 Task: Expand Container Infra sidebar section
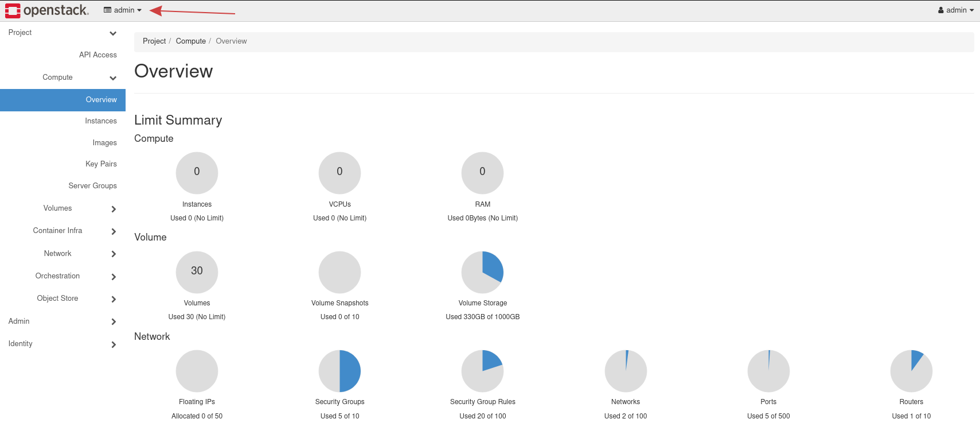(x=113, y=231)
